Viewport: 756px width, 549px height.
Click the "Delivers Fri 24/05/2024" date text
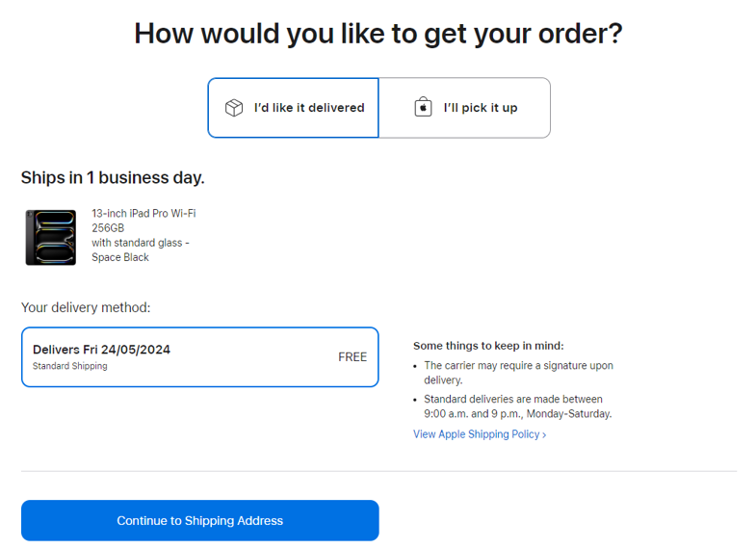[101, 350]
